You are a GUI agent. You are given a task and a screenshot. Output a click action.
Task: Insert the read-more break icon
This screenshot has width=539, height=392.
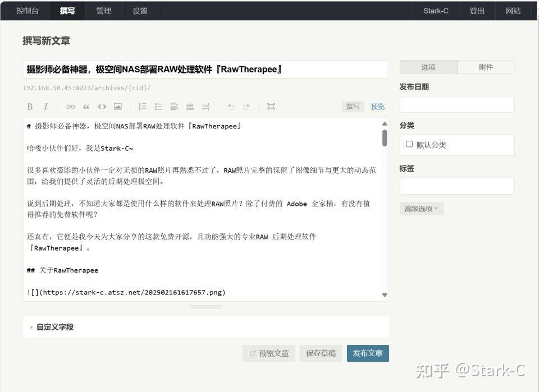(x=205, y=107)
